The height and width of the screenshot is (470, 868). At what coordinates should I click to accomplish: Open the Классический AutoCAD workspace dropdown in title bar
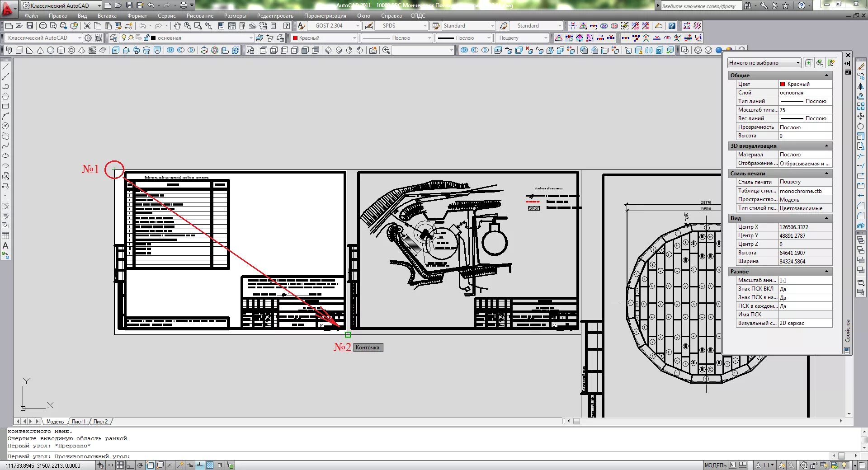click(61, 5)
